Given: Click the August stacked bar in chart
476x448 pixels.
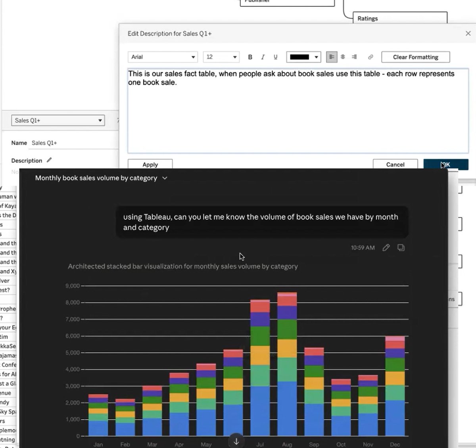Looking at the screenshot, I should coord(287,364).
